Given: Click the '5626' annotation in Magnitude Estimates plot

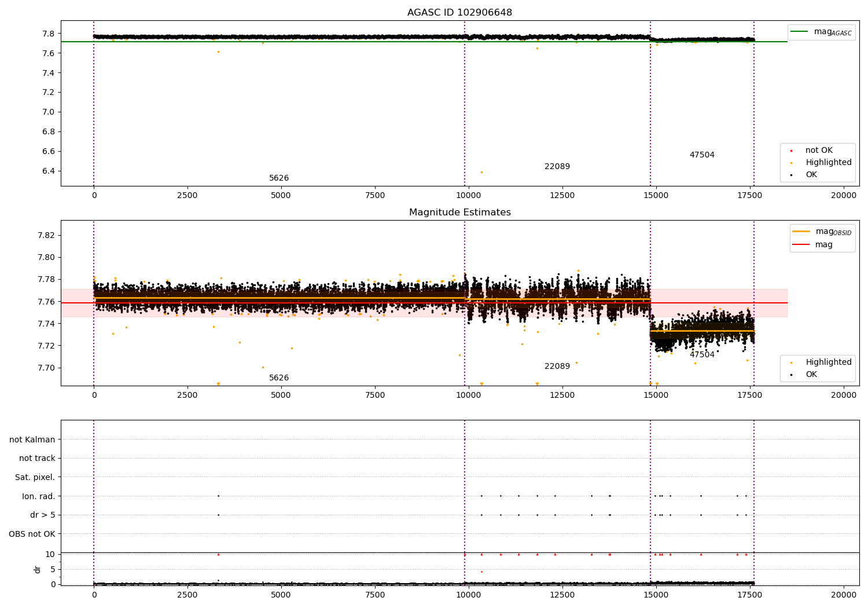Looking at the screenshot, I should tap(279, 378).
